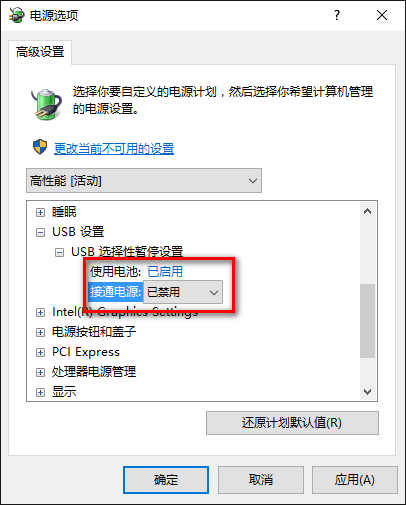Click the 更改当前不可用的设置 link
Viewport: 406px width, 505px height.
coord(114,148)
